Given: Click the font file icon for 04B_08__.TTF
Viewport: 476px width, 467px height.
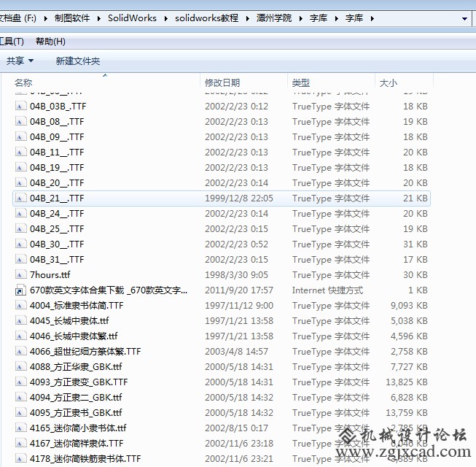Looking at the screenshot, I should 20,122.
